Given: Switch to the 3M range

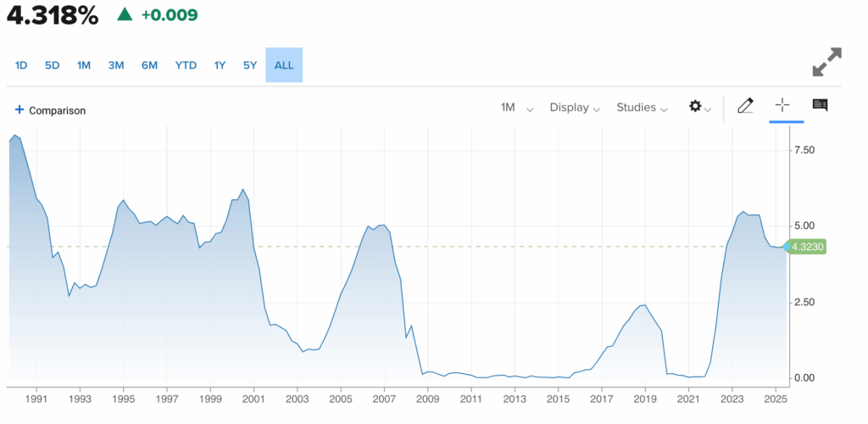Looking at the screenshot, I should click(x=116, y=65).
